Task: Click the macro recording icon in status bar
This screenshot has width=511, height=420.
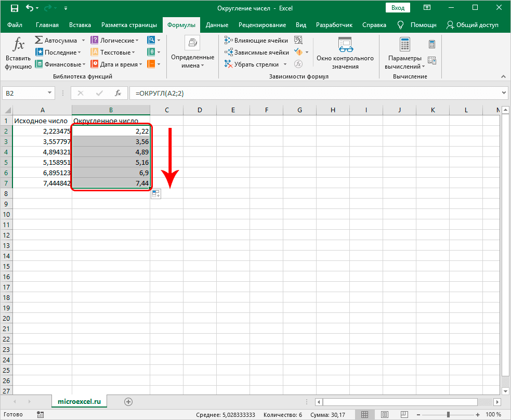Action: pyautogui.click(x=41, y=415)
